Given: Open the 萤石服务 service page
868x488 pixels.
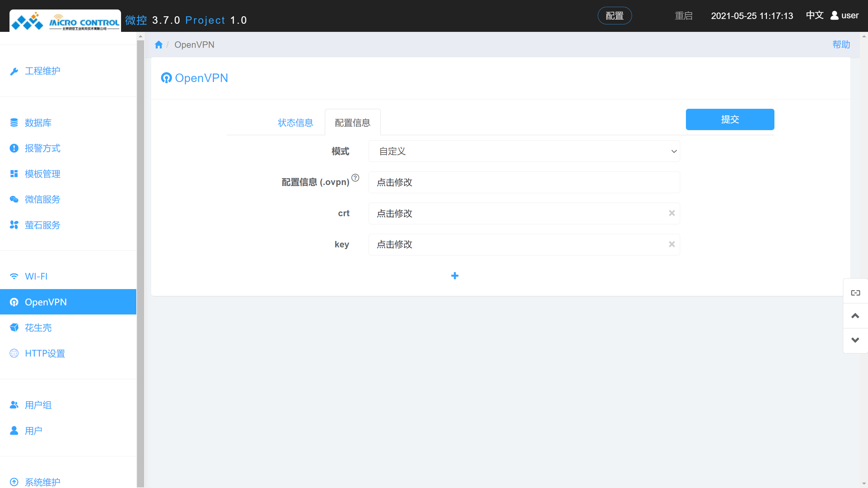Looking at the screenshot, I should click(x=42, y=225).
